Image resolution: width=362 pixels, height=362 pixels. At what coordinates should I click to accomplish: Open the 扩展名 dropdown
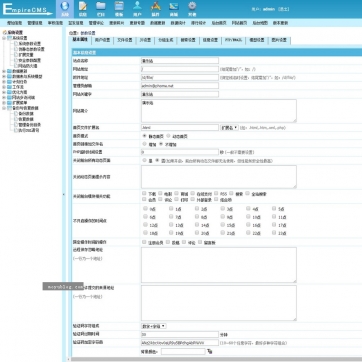click(x=229, y=128)
